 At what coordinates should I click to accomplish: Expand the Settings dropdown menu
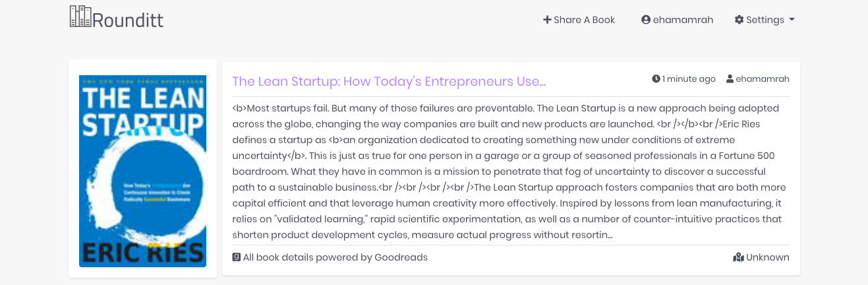[x=765, y=20]
